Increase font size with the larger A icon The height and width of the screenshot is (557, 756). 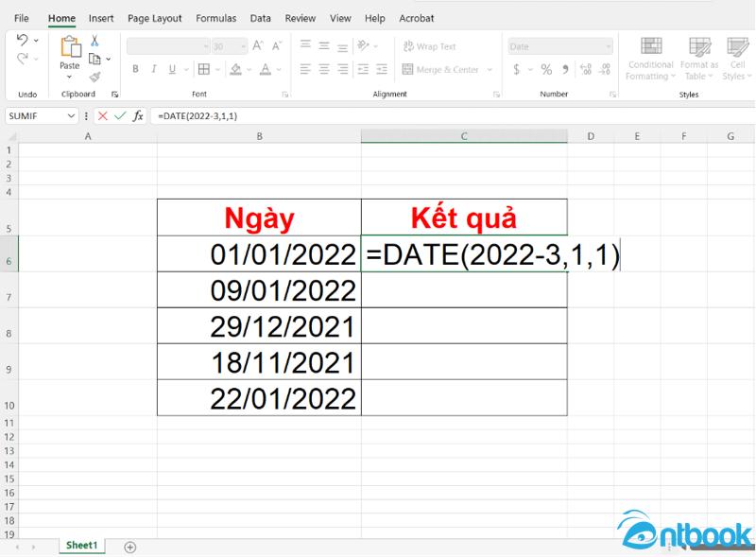258,45
